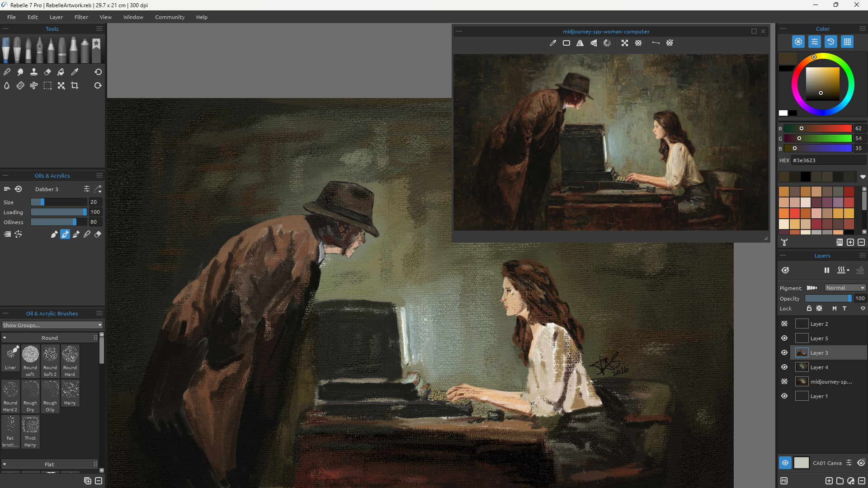Open the Edit menu

pyautogui.click(x=33, y=17)
